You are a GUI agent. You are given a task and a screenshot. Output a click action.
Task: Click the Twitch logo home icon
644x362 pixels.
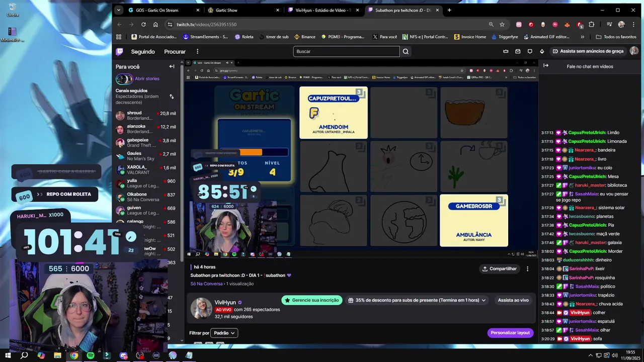coord(119,51)
